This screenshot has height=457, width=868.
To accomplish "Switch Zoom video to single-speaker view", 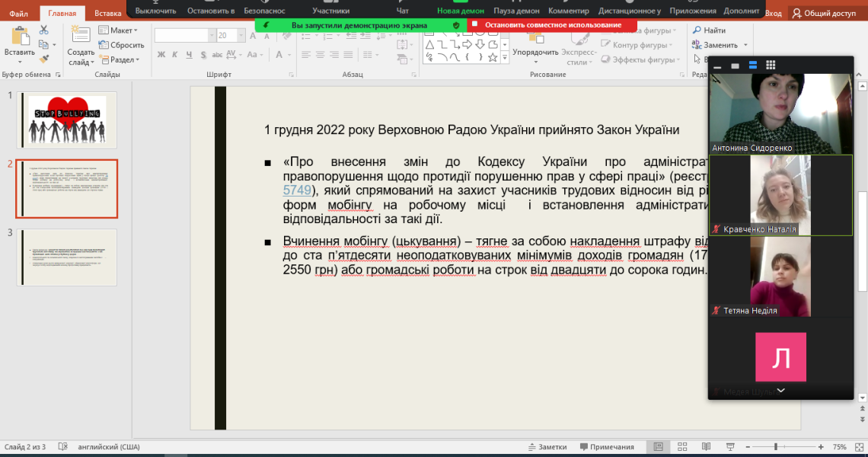I will 736,66.
